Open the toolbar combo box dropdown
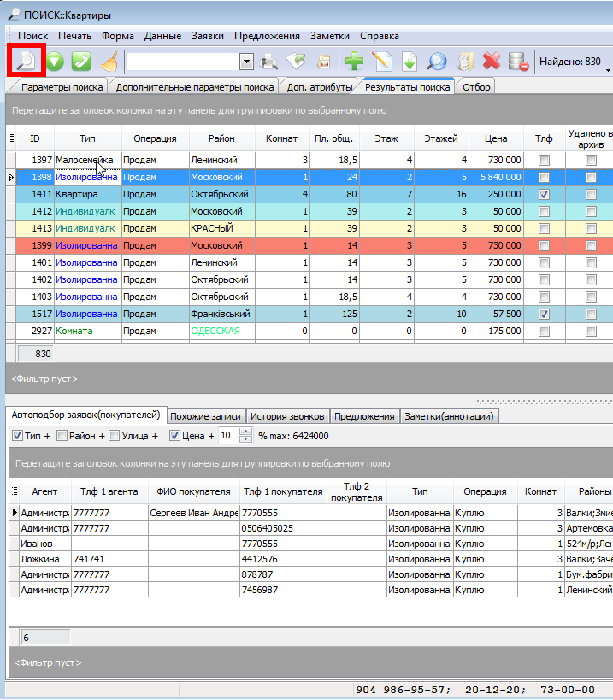The height and width of the screenshot is (700, 613). [x=247, y=61]
